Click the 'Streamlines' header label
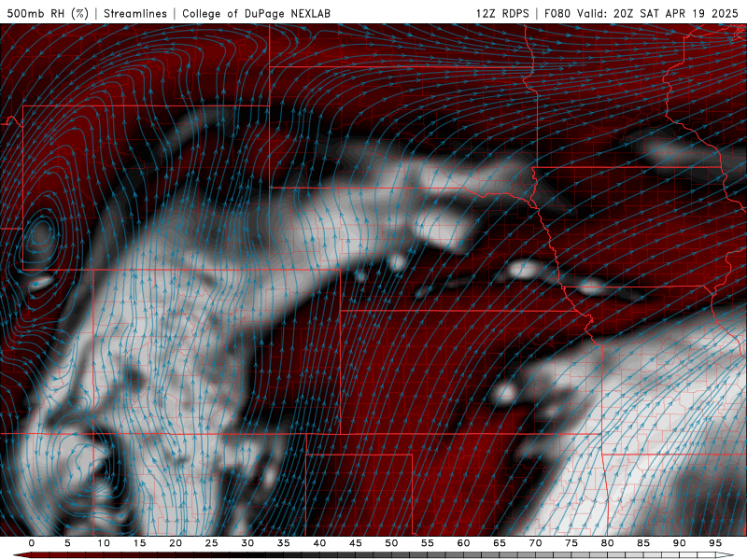 pos(135,13)
